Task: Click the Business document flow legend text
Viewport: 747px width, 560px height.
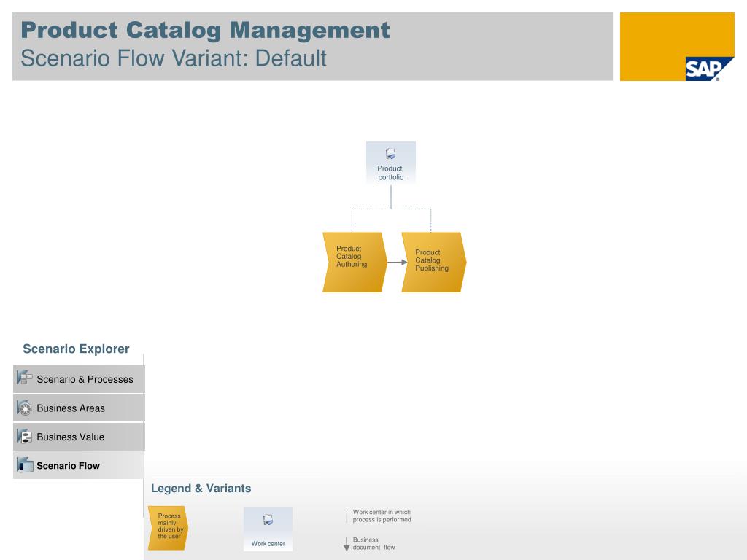Action: click(373, 543)
